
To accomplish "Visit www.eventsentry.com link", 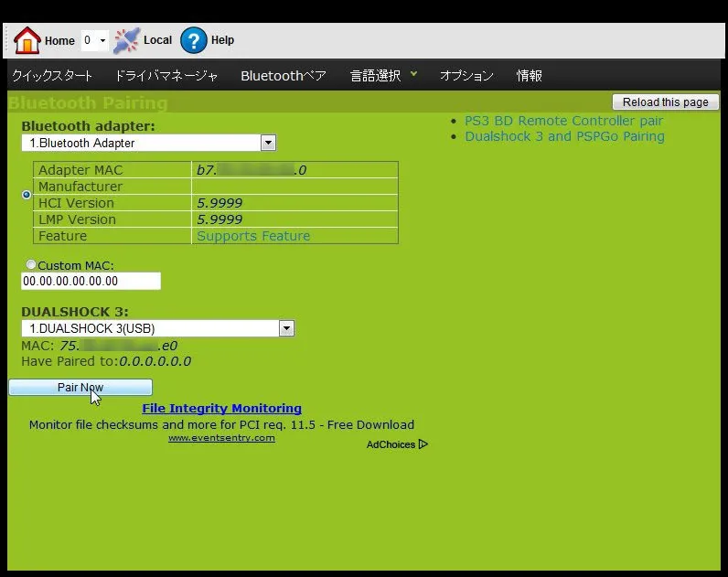I will [221, 438].
